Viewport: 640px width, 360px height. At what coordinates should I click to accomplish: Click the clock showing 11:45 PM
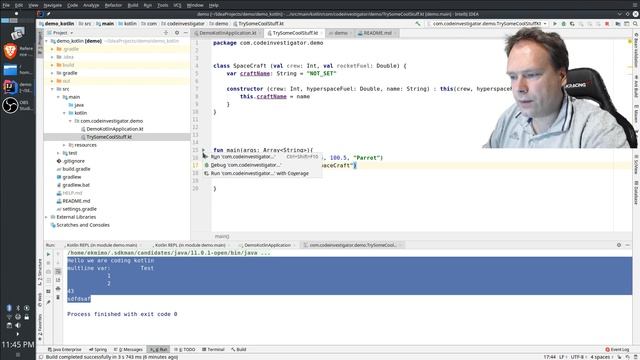click(18, 345)
